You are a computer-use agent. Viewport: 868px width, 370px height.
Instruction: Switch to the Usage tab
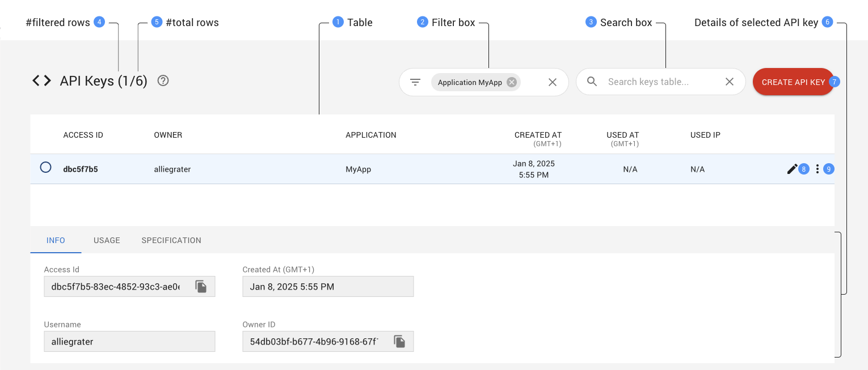107,240
